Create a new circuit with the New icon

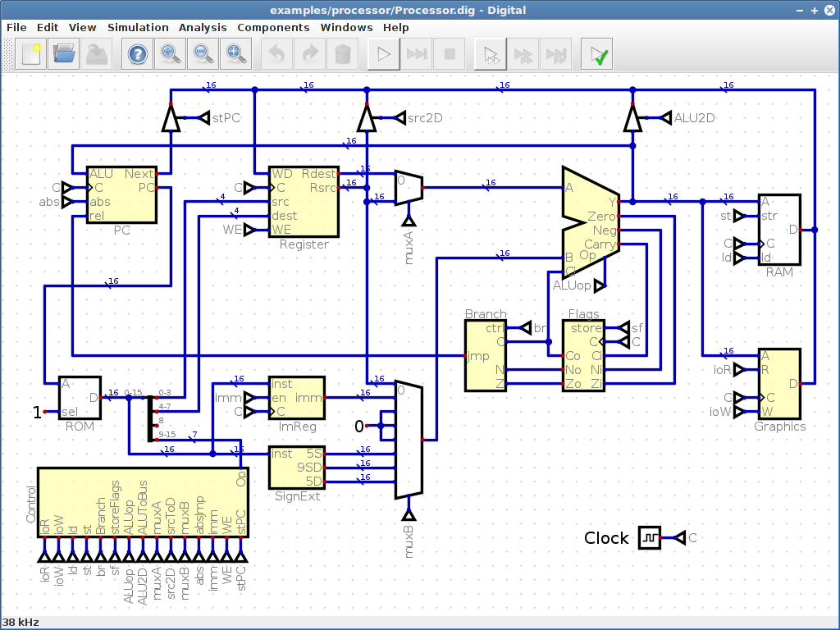pyautogui.click(x=30, y=53)
